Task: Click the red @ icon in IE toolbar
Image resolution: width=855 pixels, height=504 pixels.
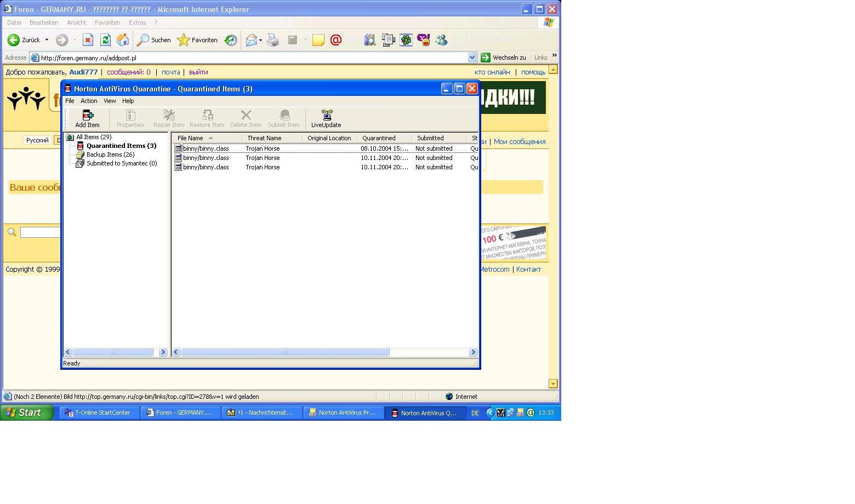Action: click(336, 40)
